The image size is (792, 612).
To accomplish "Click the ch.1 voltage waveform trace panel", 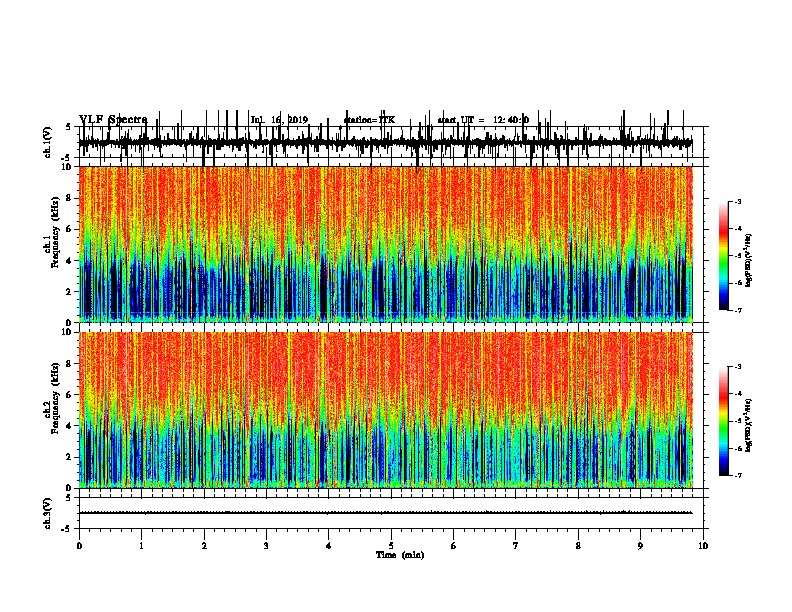I will pos(391,142).
